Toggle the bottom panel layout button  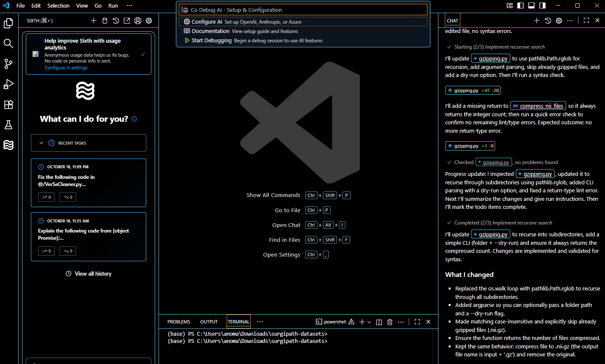coord(531,5)
